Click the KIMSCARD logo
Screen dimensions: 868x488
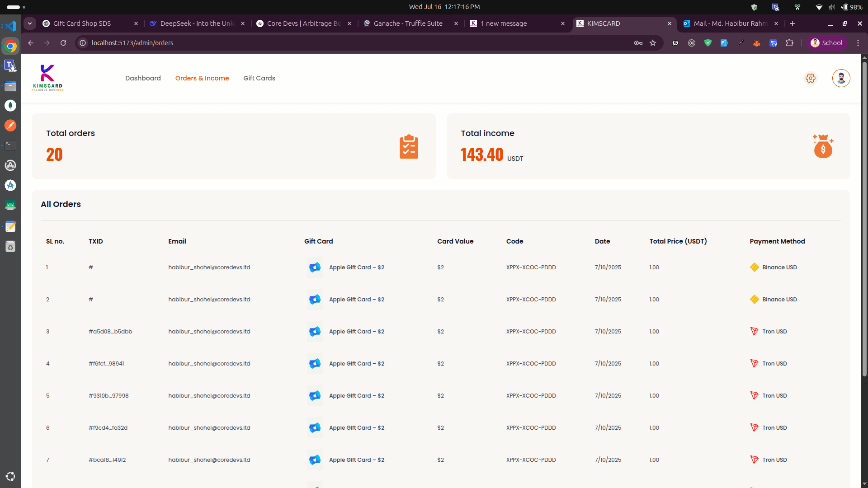coord(47,77)
